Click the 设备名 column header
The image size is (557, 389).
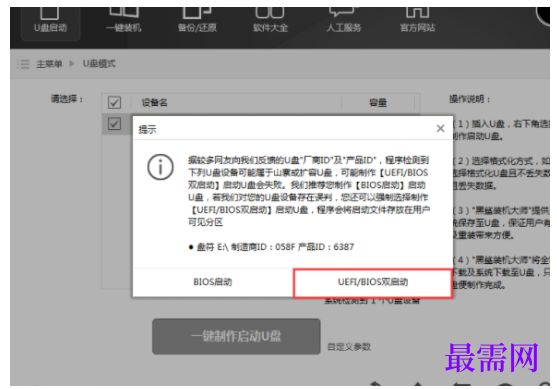(x=155, y=103)
